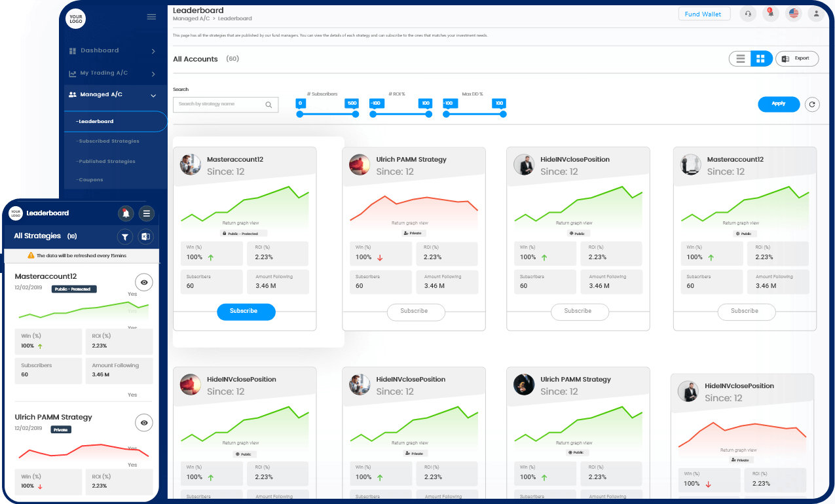Click the Max DD % maximum slider handle
Viewport: 835px width, 504px height.
click(x=503, y=114)
